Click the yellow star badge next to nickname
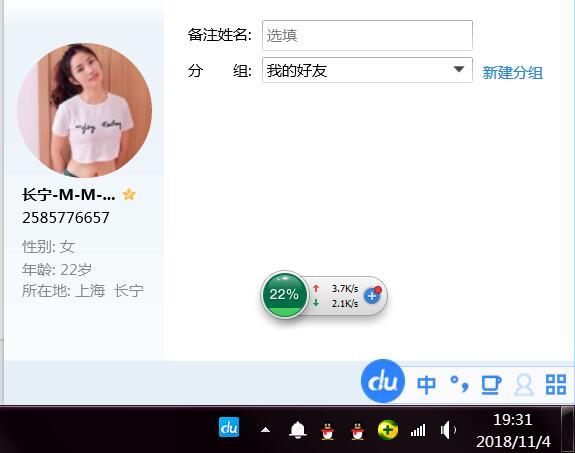The width and height of the screenshot is (575, 453). 129,194
